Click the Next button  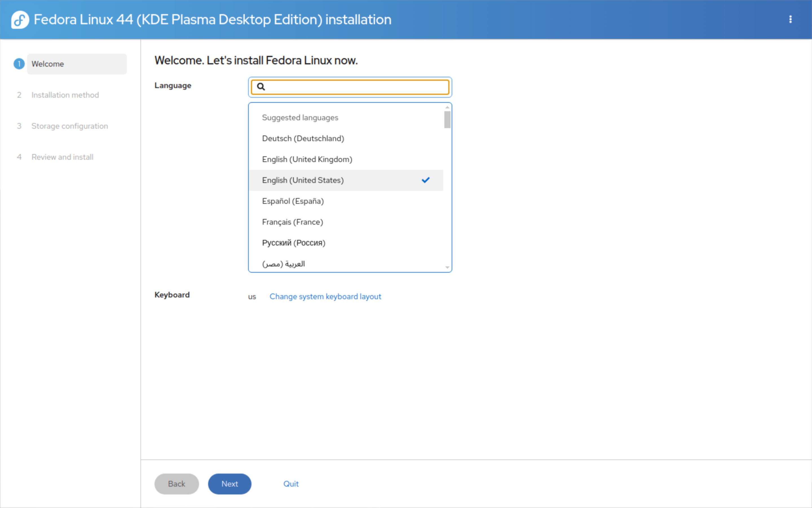pos(230,484)
